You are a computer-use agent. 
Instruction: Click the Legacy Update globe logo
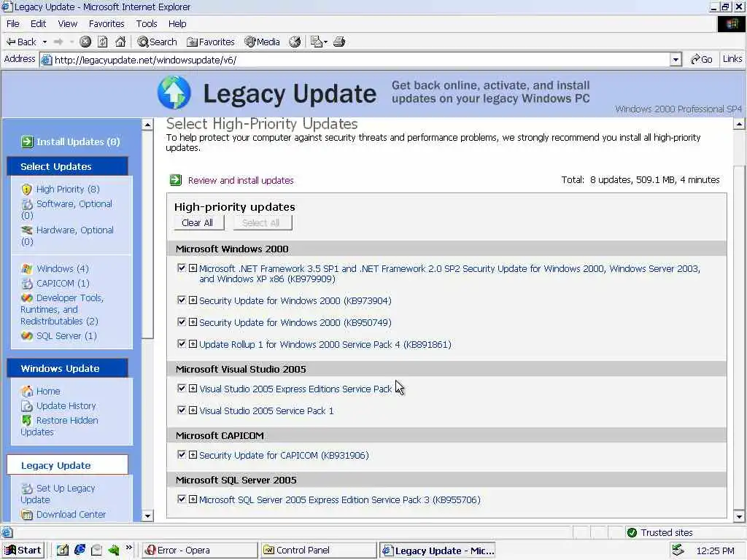[x=174, y=93]
